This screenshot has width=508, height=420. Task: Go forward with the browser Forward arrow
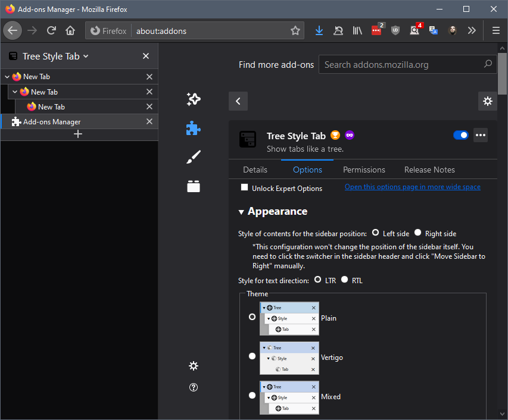coord(32,31)
